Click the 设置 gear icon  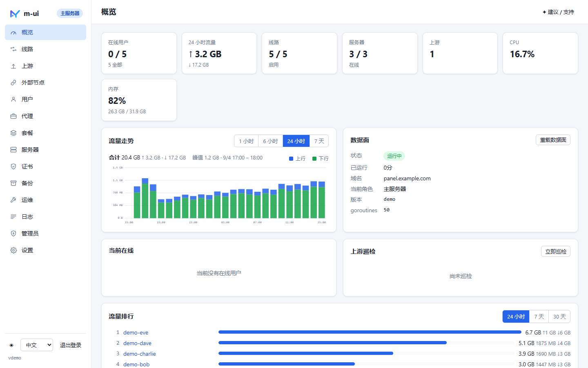[13, 250]
